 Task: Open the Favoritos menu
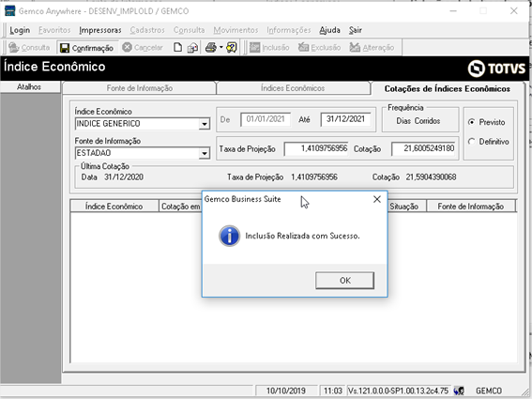point(54,30)
